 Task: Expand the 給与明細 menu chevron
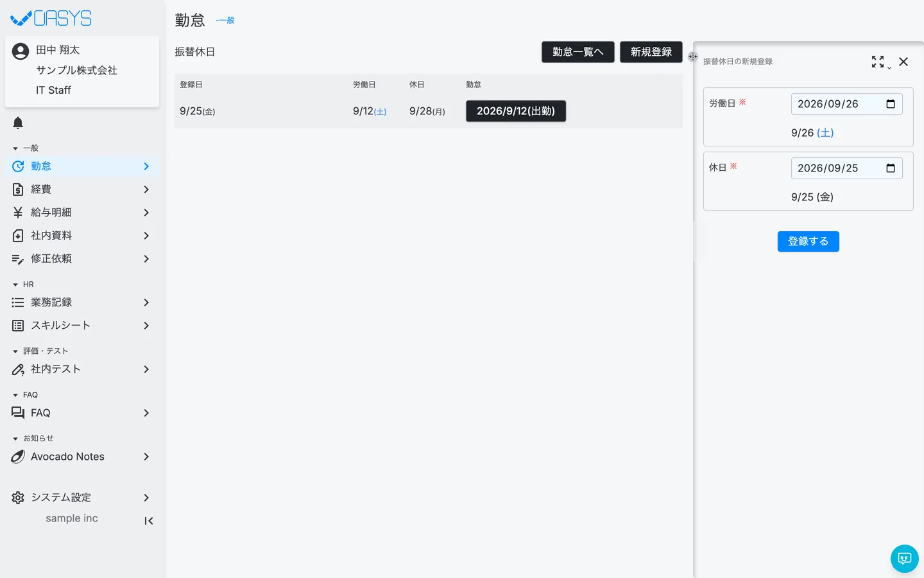[146, 213]
